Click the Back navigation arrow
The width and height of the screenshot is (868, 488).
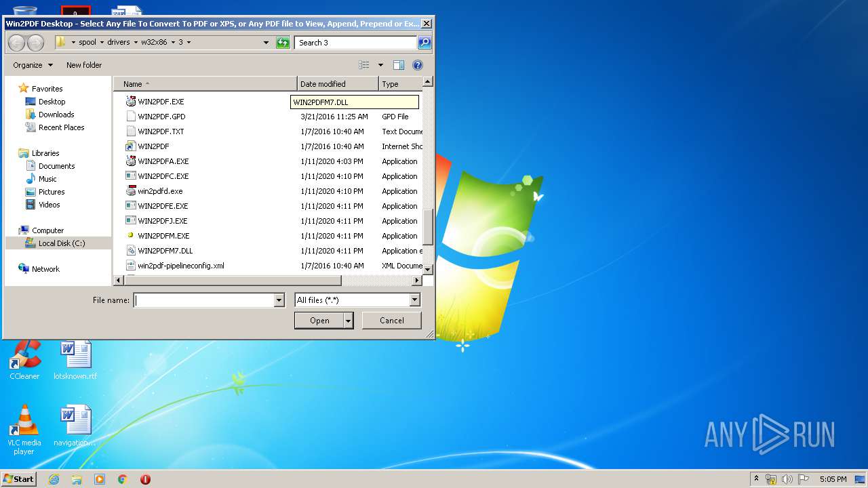click(x=16, y=43)
